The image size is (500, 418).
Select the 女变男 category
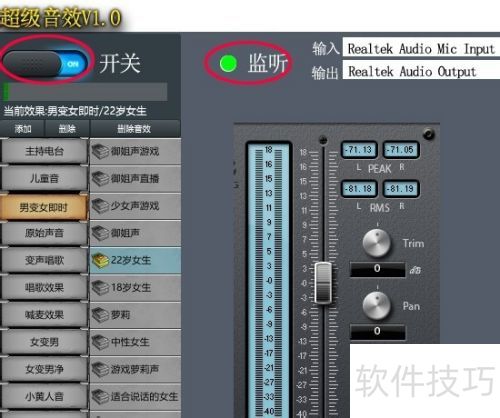[44, 342]
